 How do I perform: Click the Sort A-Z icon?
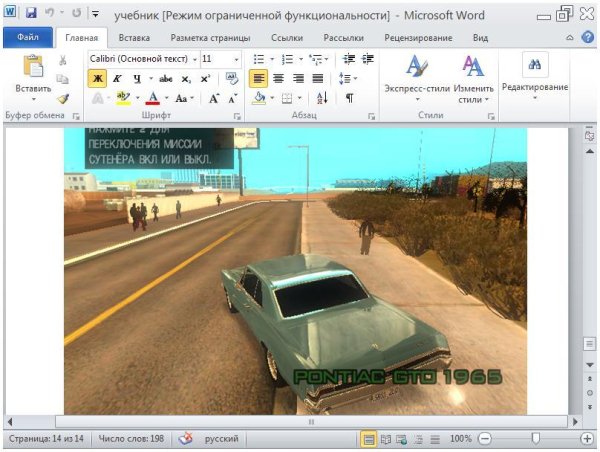point(322,98)
